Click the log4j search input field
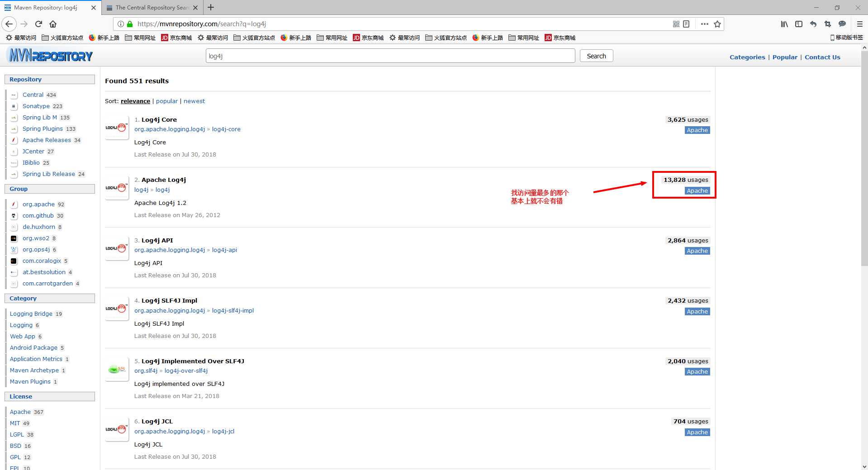Viewport: 868px width, 470px height. click(390, 56)
